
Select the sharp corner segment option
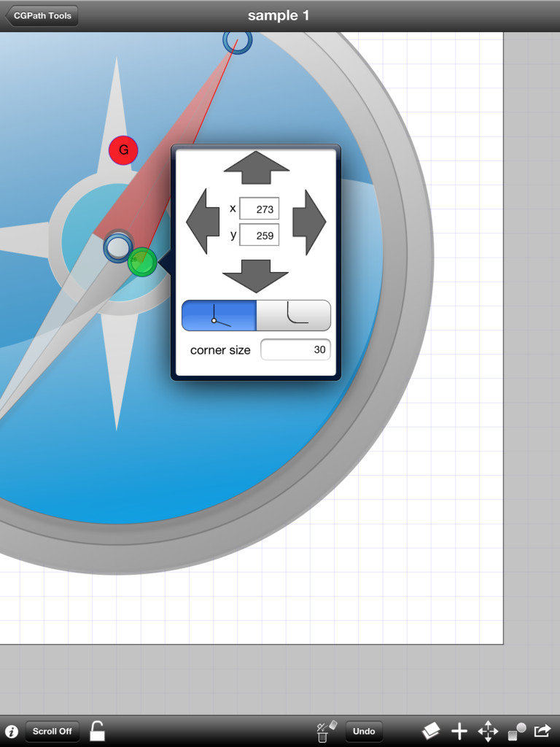click(219, 315)
